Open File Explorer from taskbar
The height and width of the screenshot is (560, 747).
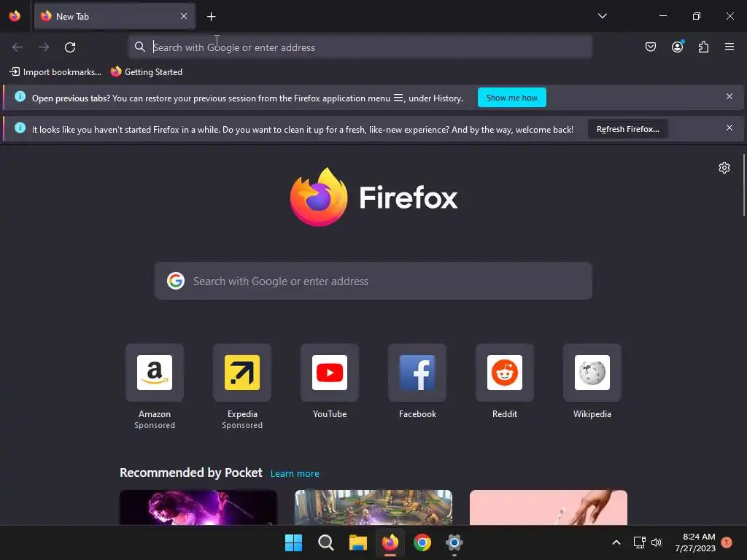357,542
